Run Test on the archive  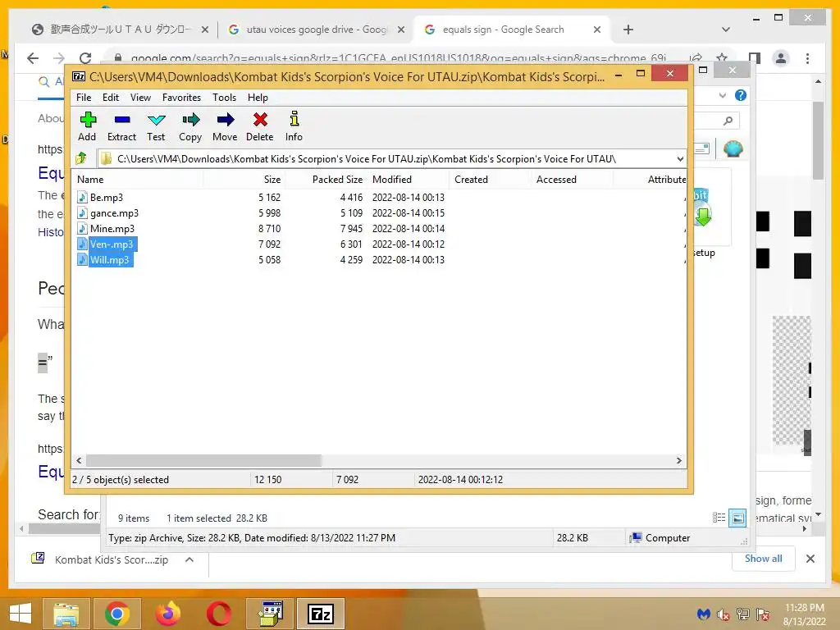pos(156,126)
